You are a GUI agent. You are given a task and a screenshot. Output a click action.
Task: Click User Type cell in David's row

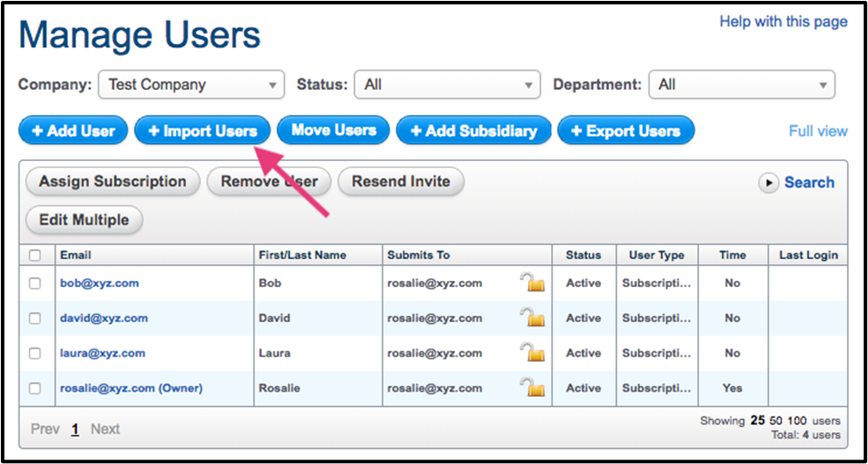click(657, 318)
